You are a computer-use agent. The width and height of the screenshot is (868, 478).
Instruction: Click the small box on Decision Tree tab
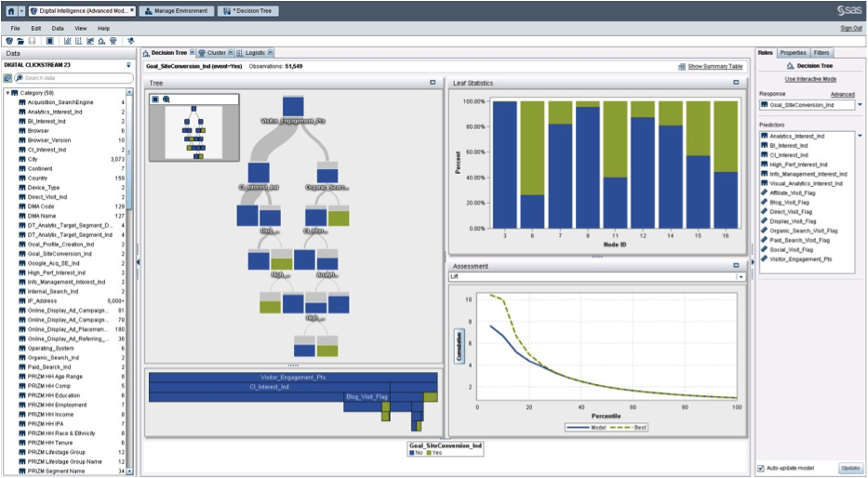(x=192, y=53)
